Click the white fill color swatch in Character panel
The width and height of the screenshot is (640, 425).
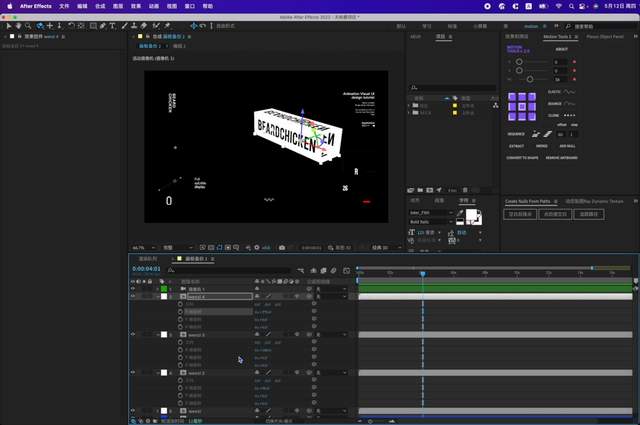(x=472, y=215)
